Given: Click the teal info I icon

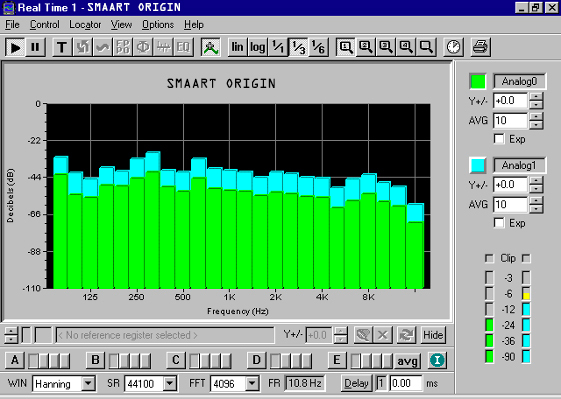Looking at the screenshot, I should point(437,360).
